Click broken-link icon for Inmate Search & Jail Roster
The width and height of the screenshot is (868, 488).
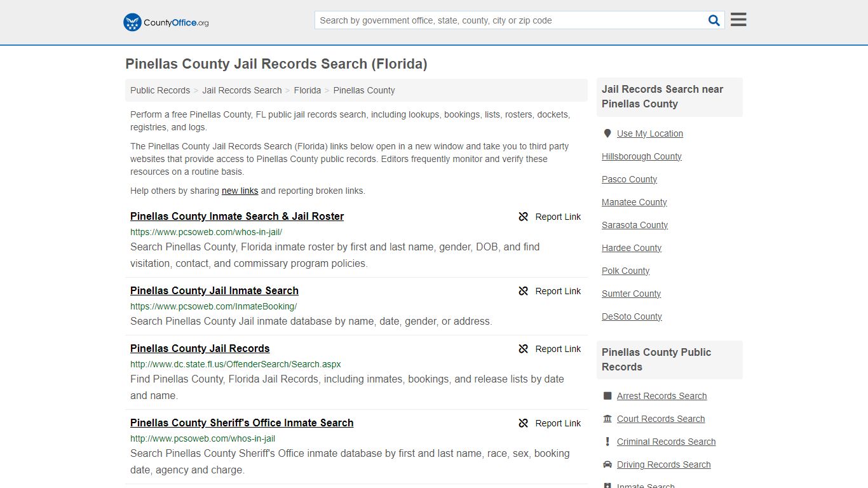[x=524, y=217]
